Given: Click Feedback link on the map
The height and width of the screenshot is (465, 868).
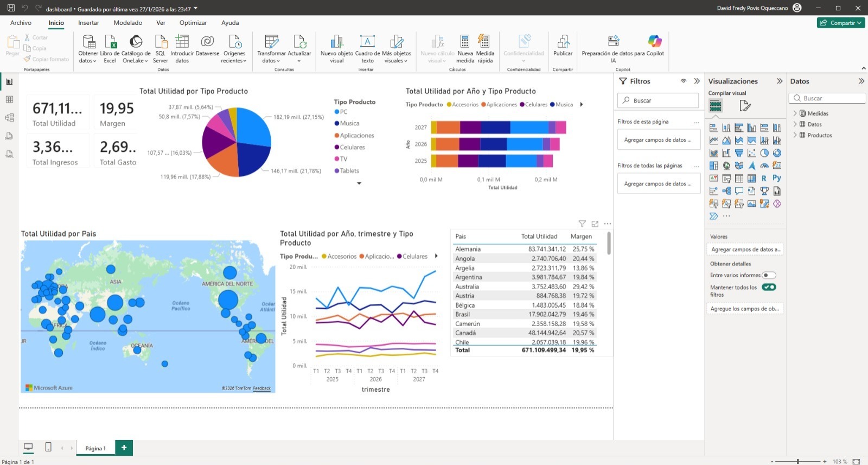Looking at the screenshot, I should pos(261,388).
